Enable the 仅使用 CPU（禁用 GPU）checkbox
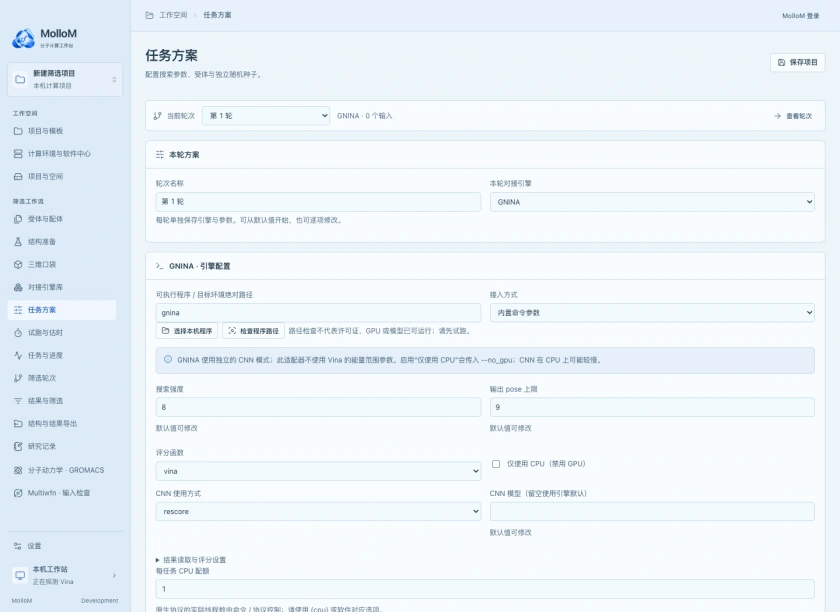Viewport: 840px width, 612px height. coord(496,464)
